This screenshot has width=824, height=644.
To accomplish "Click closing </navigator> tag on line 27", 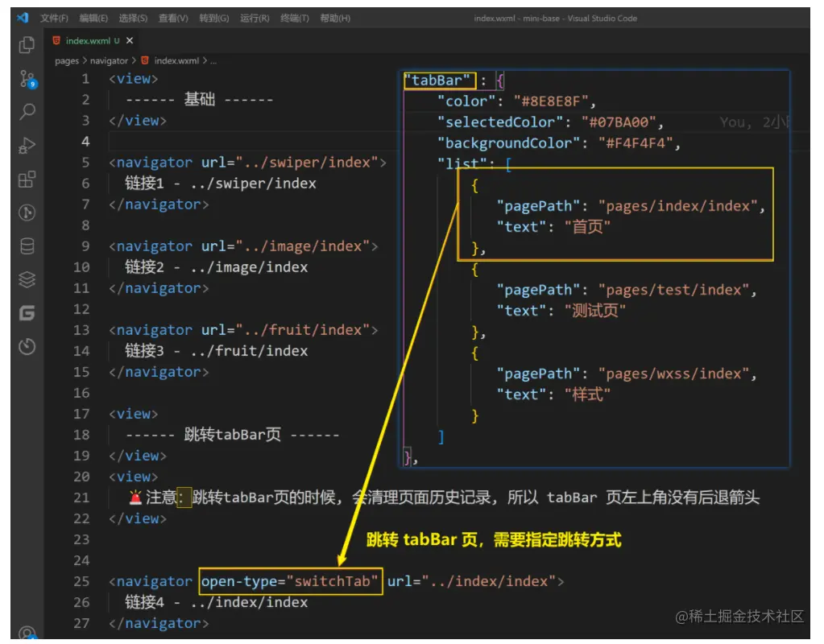I will pos(159,623).
